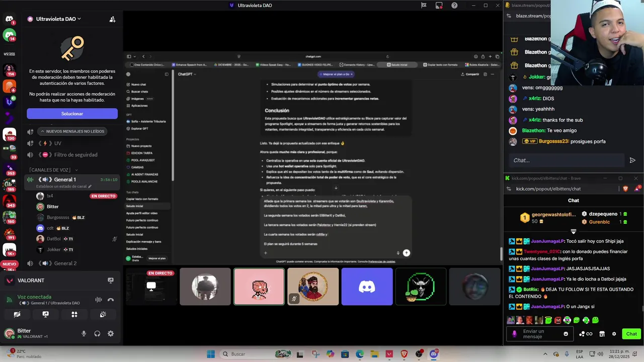Open the soundboard button

(x=103, y=314)
